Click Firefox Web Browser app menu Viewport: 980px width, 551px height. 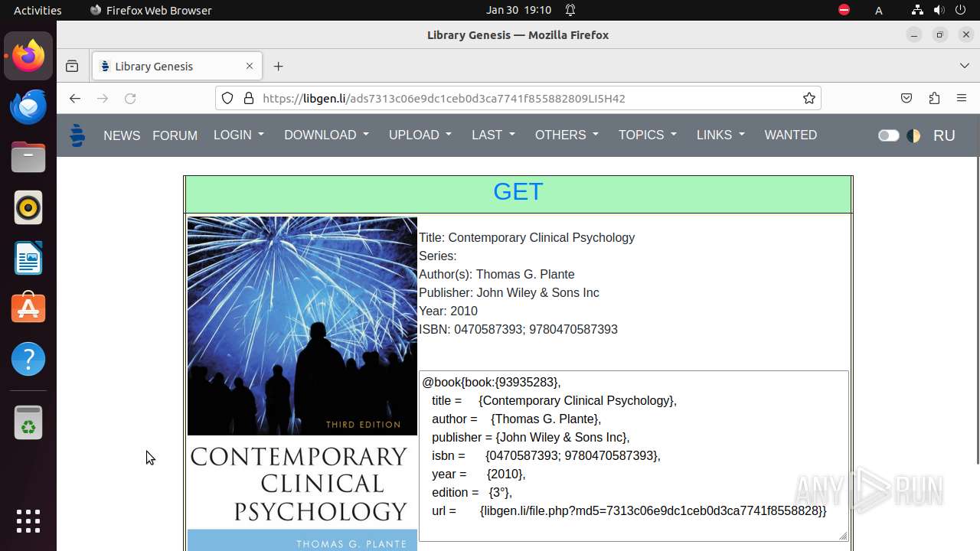(x=151, y=10)
